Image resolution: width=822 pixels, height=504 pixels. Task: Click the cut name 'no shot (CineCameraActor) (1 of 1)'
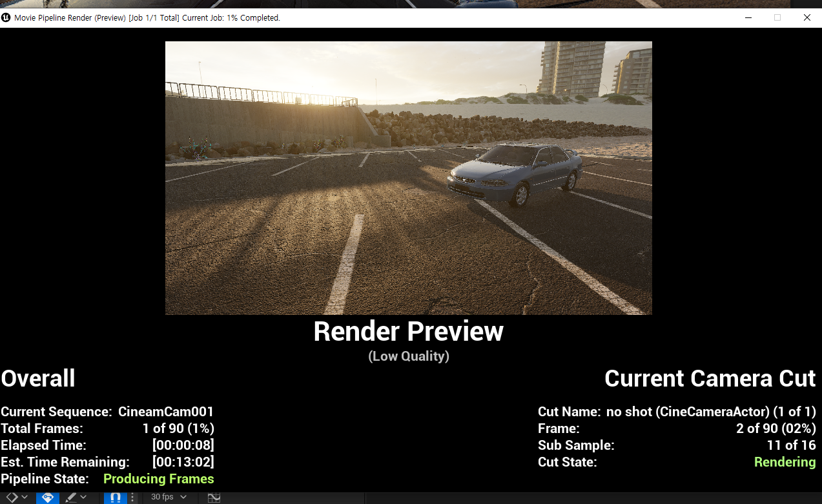coord(711,412)
